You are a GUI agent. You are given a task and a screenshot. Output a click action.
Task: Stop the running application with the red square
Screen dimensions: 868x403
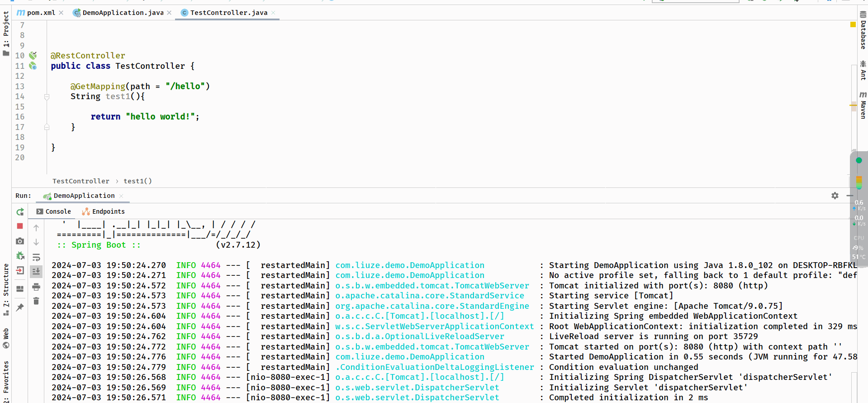pyautogui.click(x=20, y=226)
